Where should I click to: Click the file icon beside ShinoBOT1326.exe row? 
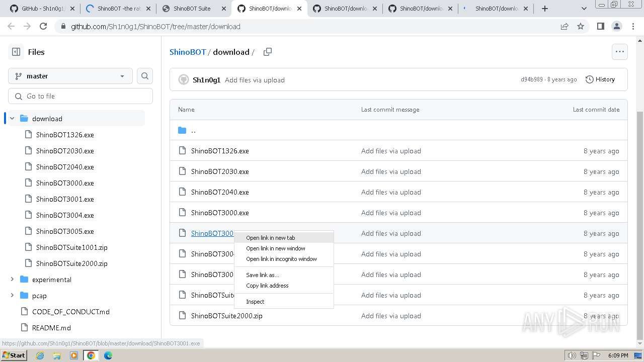point(182,151)
